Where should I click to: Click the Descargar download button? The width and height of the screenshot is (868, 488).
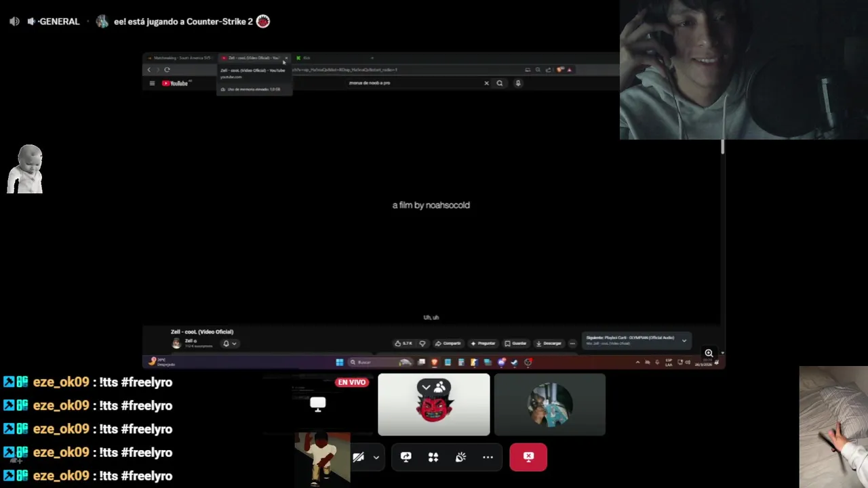click(x=549, y=343)
